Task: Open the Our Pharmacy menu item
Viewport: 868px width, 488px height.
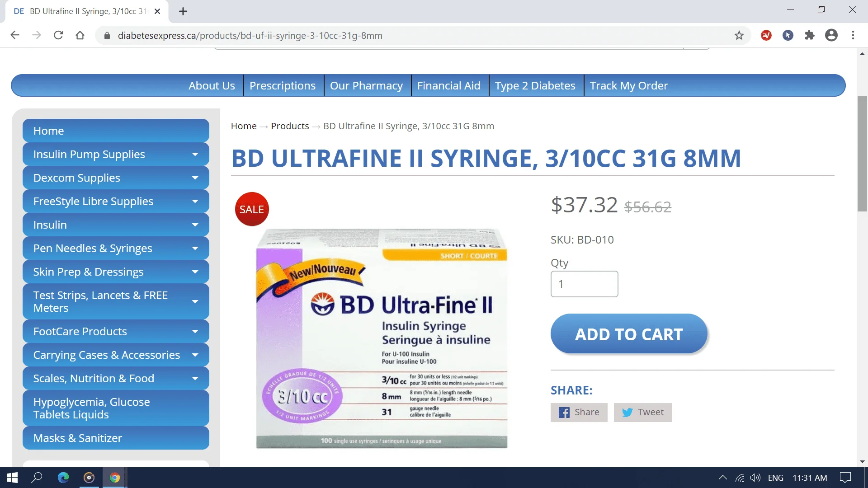Action: coord(366,86)
